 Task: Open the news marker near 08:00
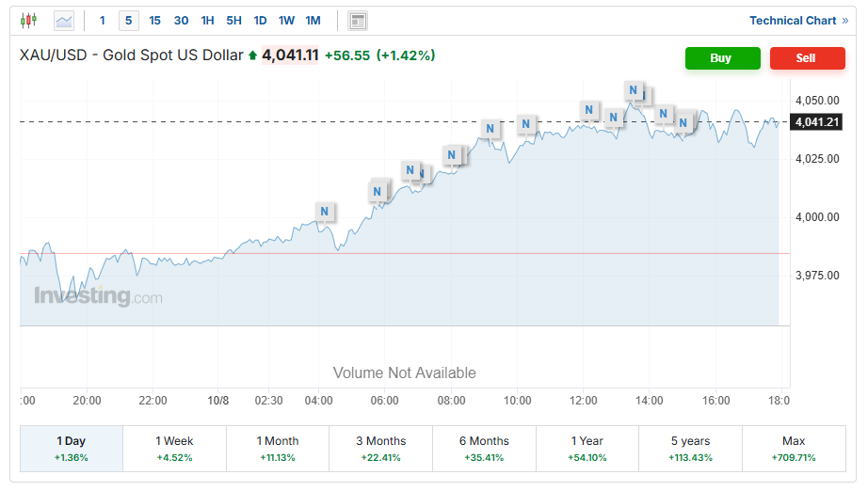(452, 155)
